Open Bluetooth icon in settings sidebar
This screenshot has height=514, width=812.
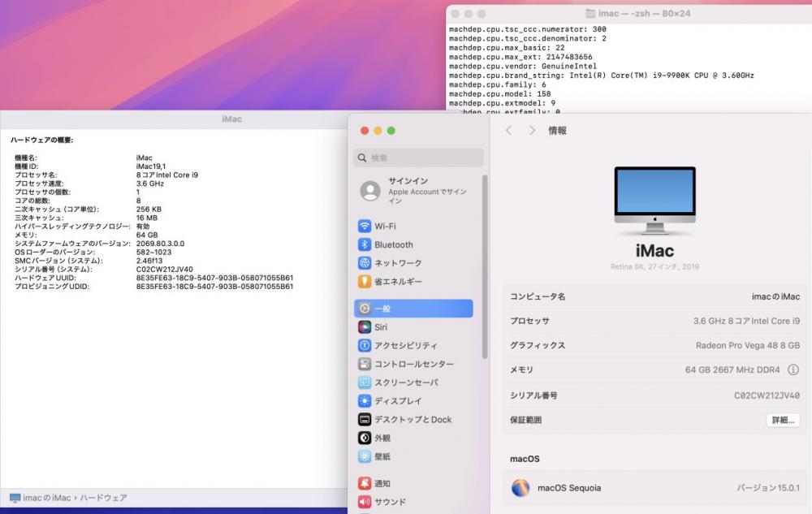tap(365, 244)
